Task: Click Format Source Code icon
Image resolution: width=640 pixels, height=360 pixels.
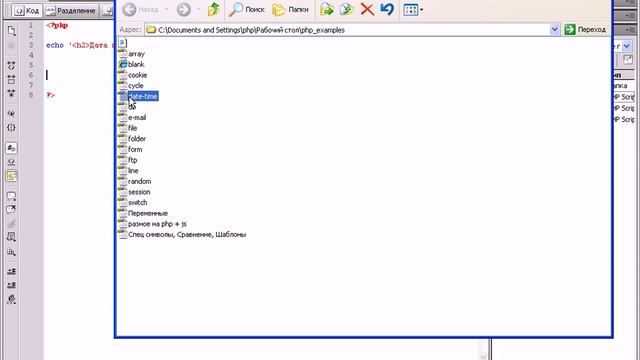Action: click(x=11, y=300)
